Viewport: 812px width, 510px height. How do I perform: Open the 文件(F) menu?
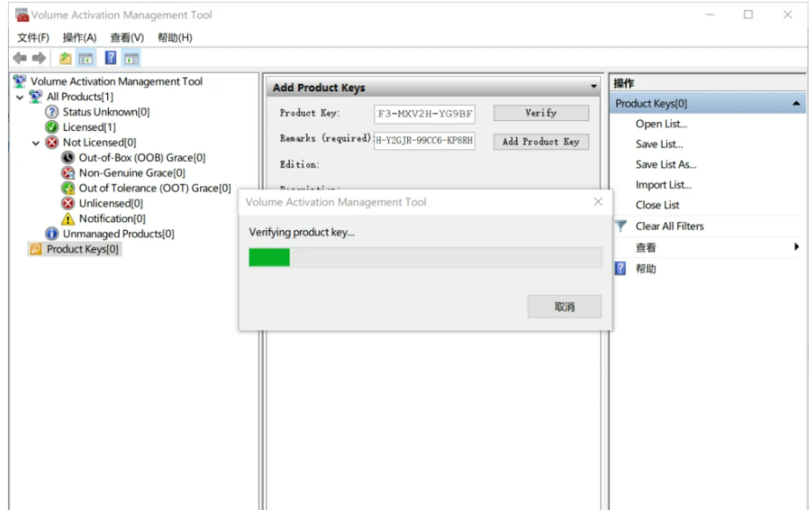point(33,38)
